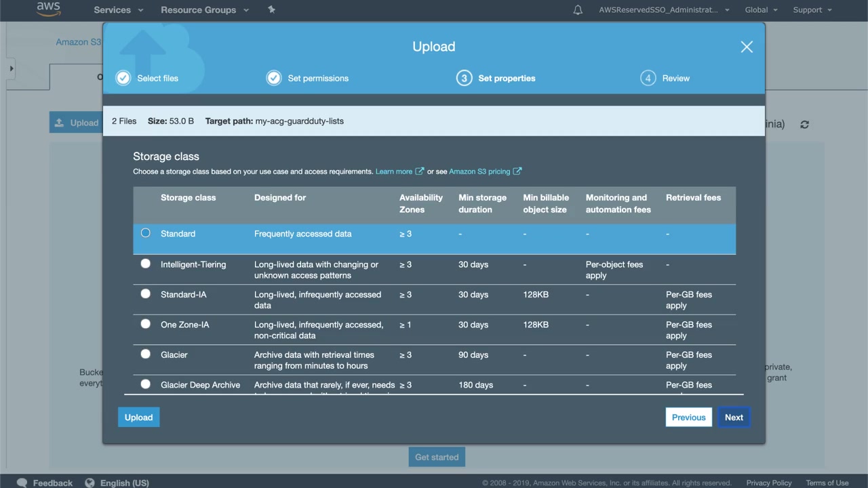Click the Storage class column header
The height and width of the screenshot is (488, 868).
coord(188,198)
